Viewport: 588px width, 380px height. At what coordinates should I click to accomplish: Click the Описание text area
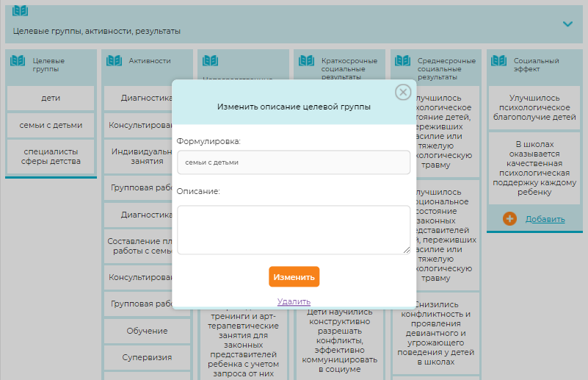(x=294, y=229)
